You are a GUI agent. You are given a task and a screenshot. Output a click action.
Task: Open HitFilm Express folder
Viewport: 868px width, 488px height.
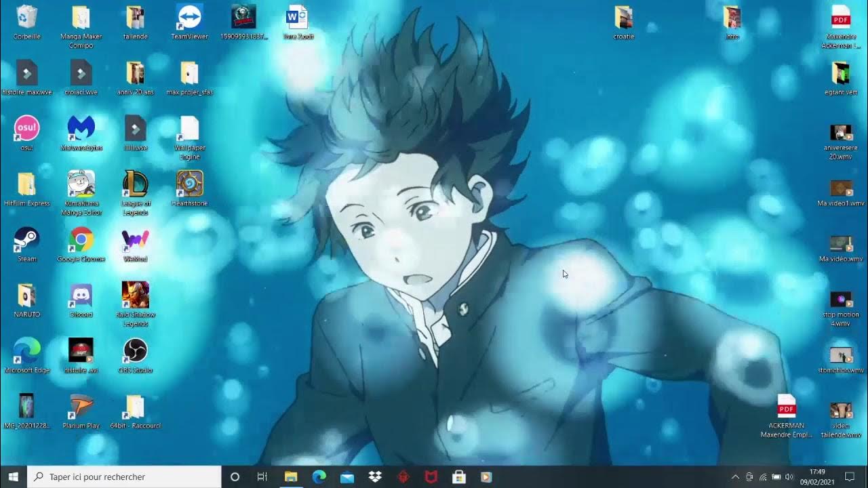[x=27, y=189]
